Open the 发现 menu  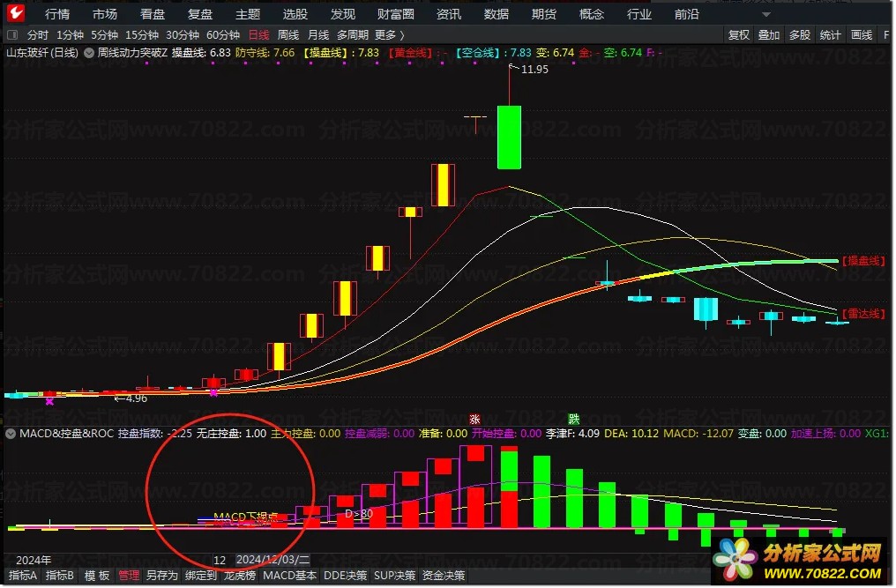tap(343, 14)
